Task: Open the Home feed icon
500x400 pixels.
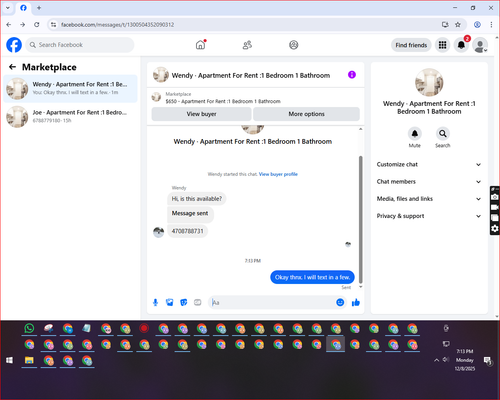Action: pyautogui.click(x=200, y=45)
